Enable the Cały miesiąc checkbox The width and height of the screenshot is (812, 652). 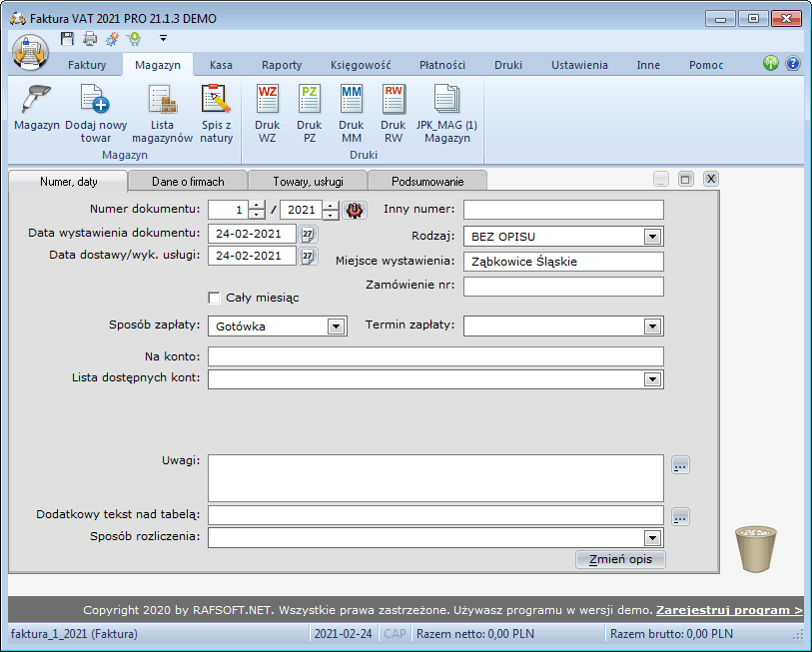click(x=214, y=298)
